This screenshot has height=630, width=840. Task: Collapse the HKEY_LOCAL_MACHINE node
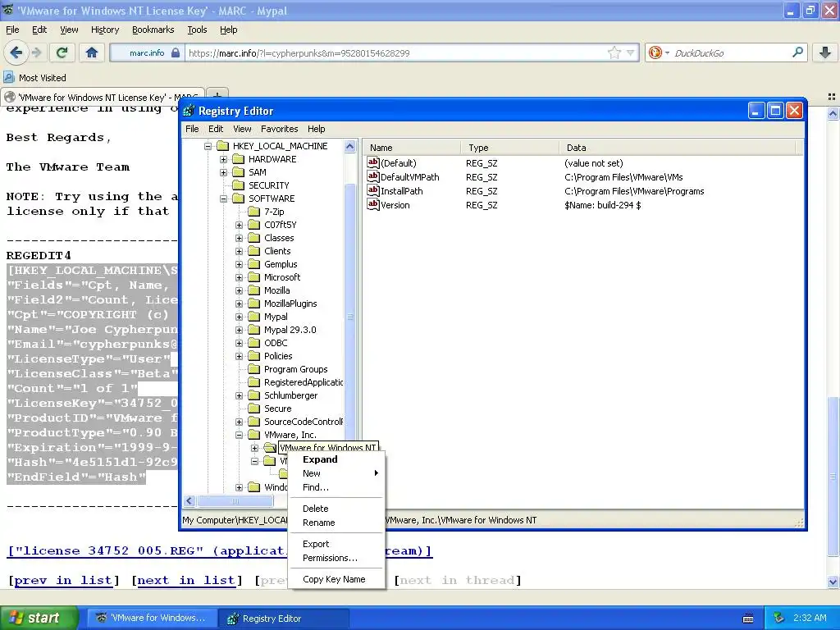pos(208,146)
